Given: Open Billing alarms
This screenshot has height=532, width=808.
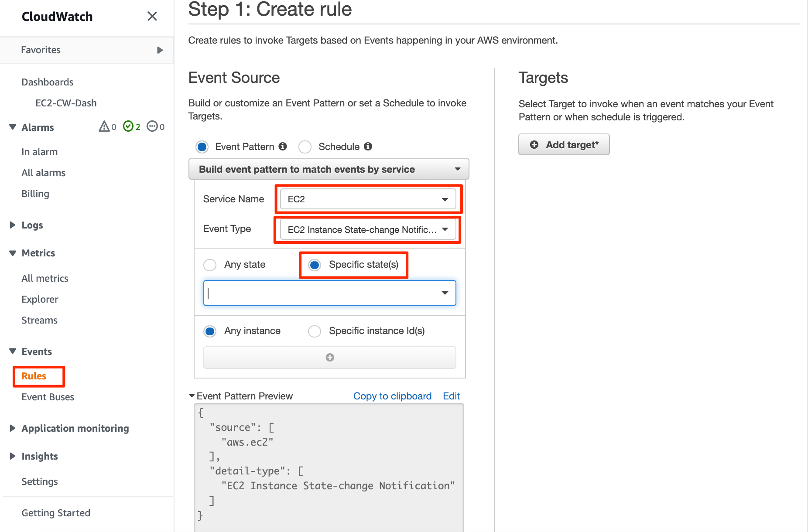Looking at the screenshot, I should click(x=35, y=194).
